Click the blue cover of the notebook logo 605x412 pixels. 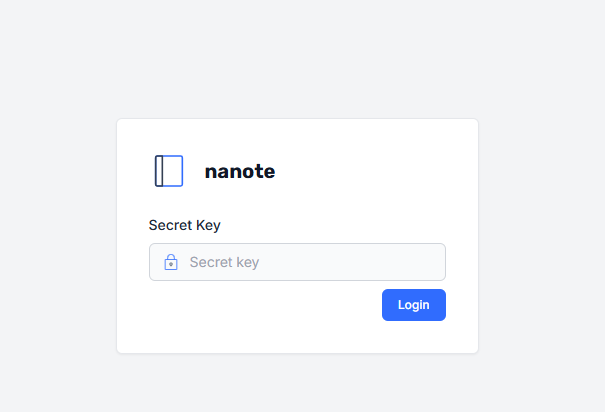click(x=173, y=171)
